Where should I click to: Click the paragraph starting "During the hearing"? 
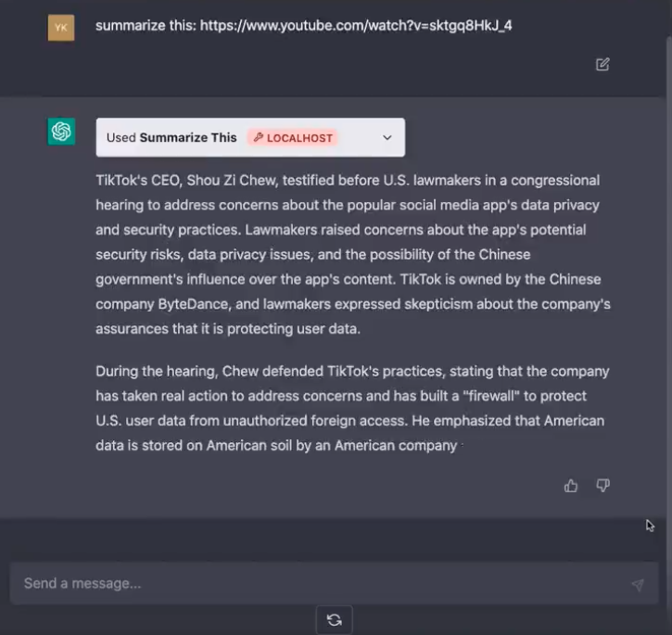pyautogui.click(x=352, y=408)
